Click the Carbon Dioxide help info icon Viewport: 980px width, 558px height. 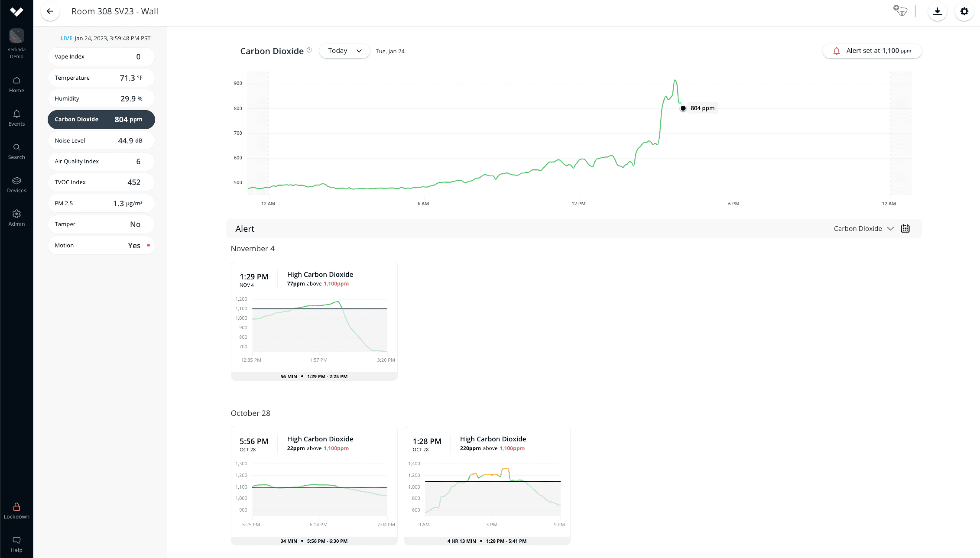coord(309,50)
